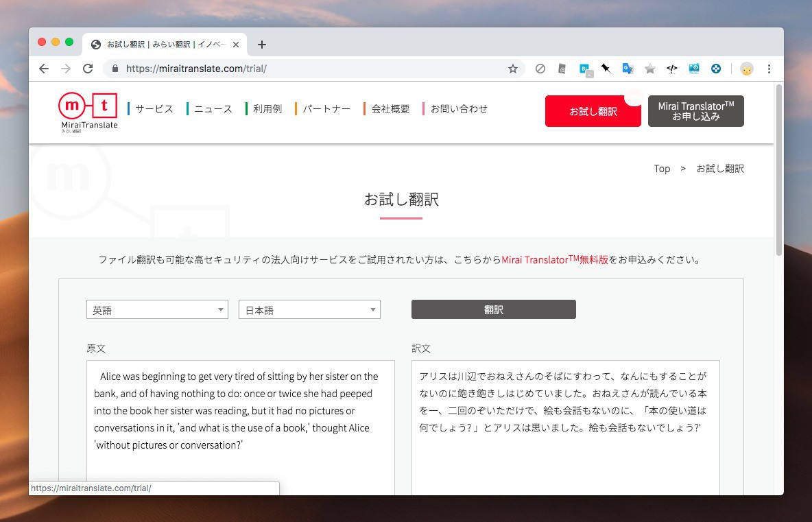Open the ニュース menu item
The width and height of the screenshot is (812, 522).
pos(213,109)
